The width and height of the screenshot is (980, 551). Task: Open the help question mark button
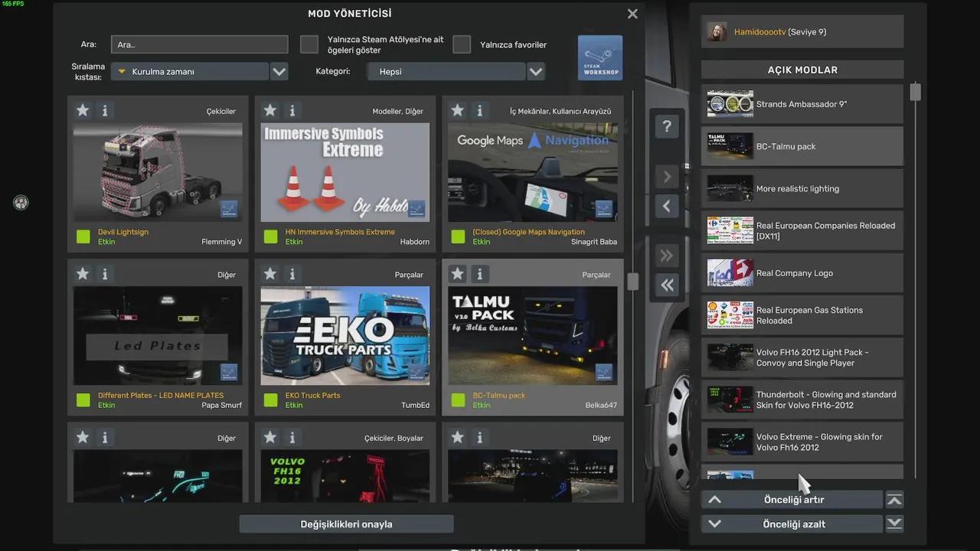tap(667, 127)
